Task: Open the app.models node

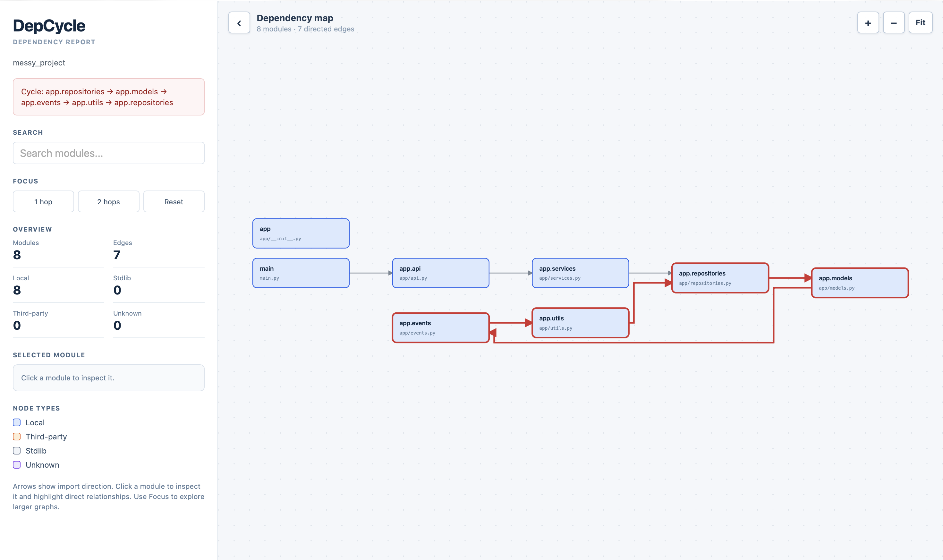Action: (860, 283)
